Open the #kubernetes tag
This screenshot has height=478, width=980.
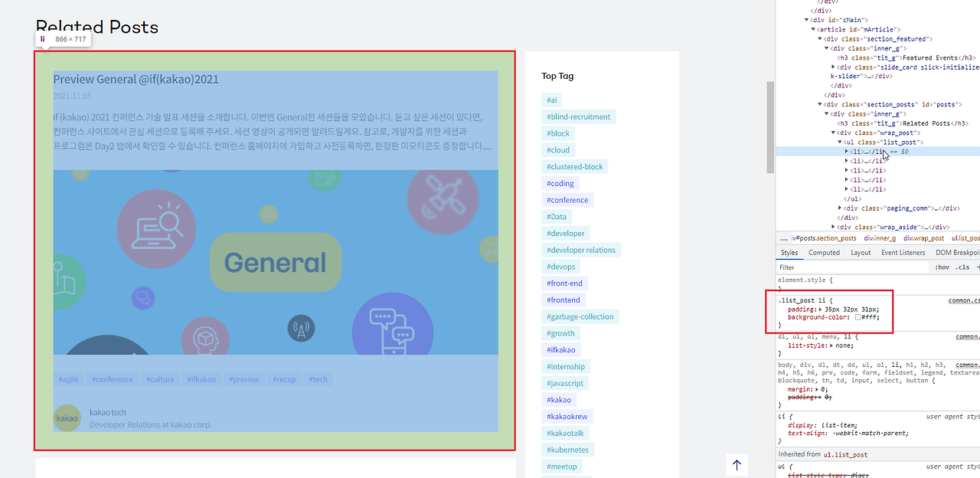click(567, 450)
